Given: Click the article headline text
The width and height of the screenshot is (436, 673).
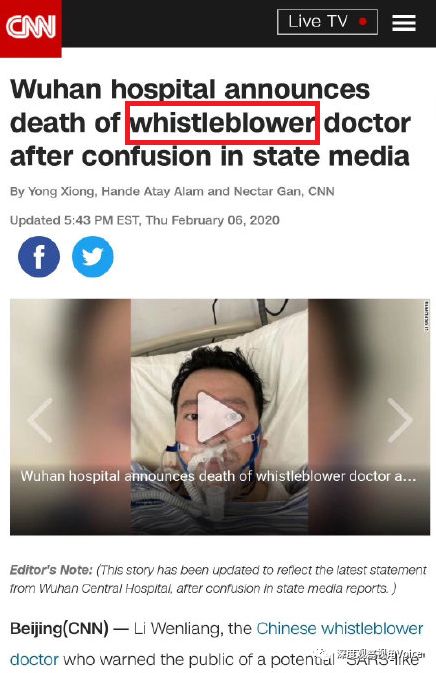Looking at the screenshot, I should point(210,123).
